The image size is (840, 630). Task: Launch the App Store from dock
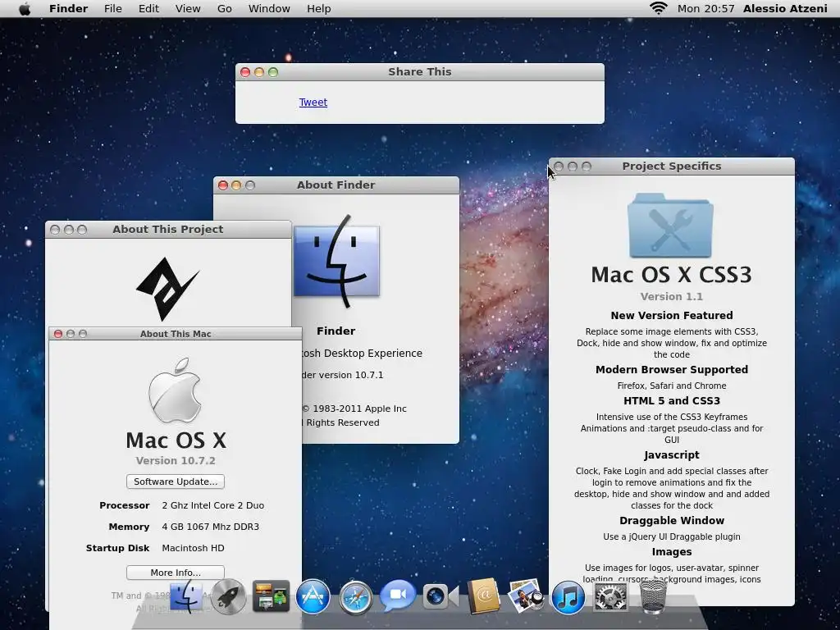pyautogui.click(x=313, y=596)
